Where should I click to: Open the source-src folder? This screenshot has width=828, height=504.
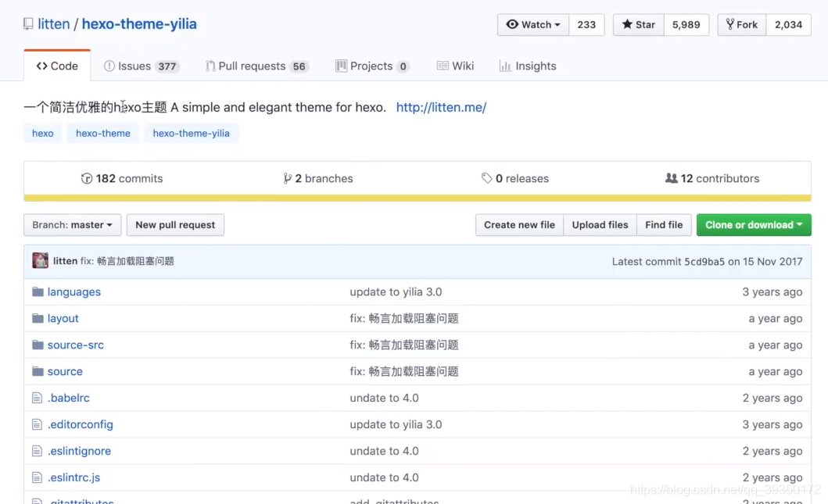coord(76,345)
